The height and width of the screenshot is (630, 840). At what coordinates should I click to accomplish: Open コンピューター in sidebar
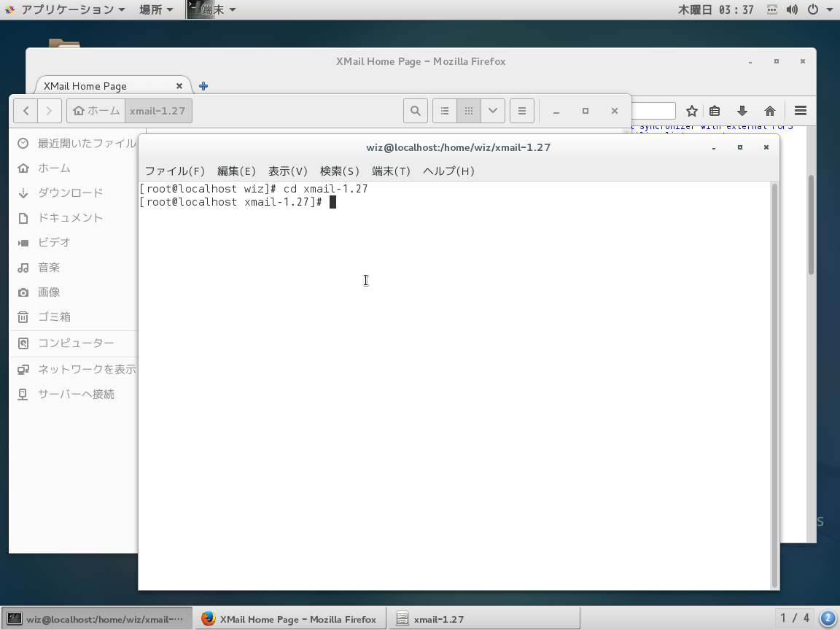[x=74, y=343]
